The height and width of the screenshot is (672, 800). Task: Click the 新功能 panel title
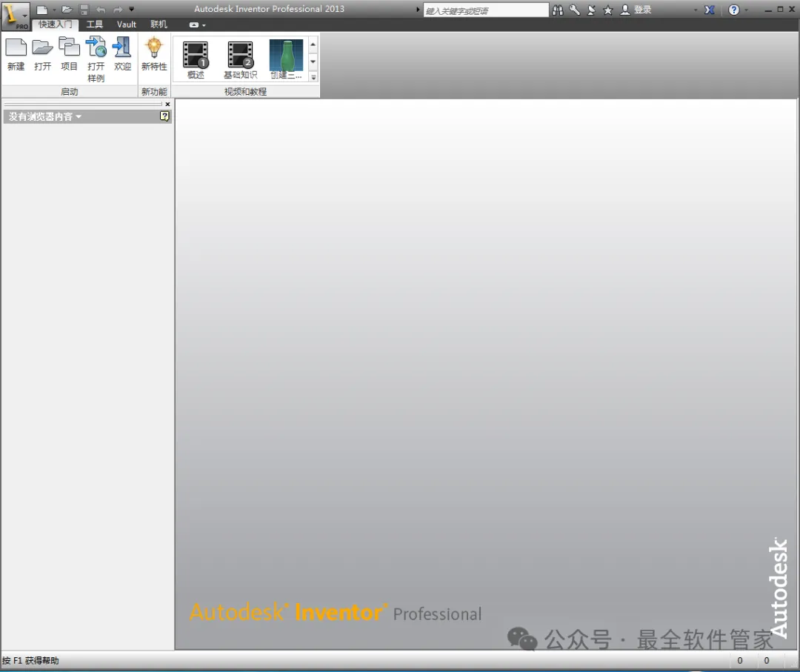coord(154,92)
